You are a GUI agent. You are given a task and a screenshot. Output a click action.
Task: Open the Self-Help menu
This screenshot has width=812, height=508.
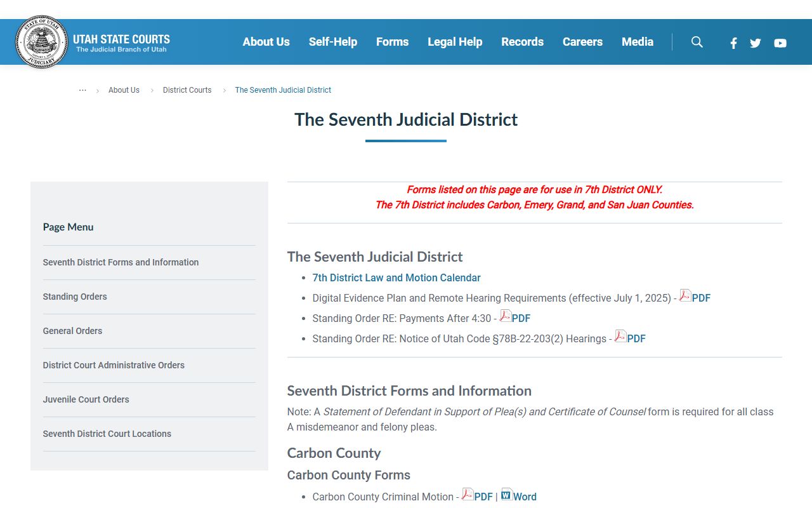pyautogui.click(x=333, y=42)
